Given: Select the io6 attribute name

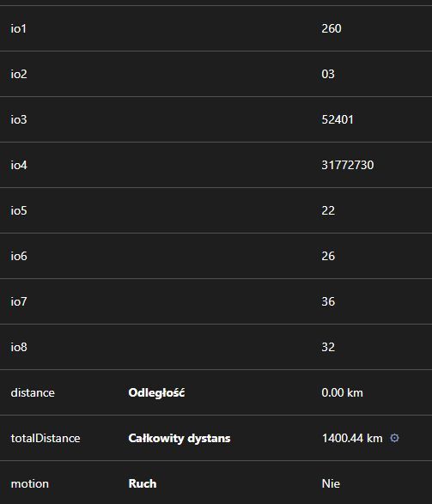Looking at the screenshot, I should (19, 256).
